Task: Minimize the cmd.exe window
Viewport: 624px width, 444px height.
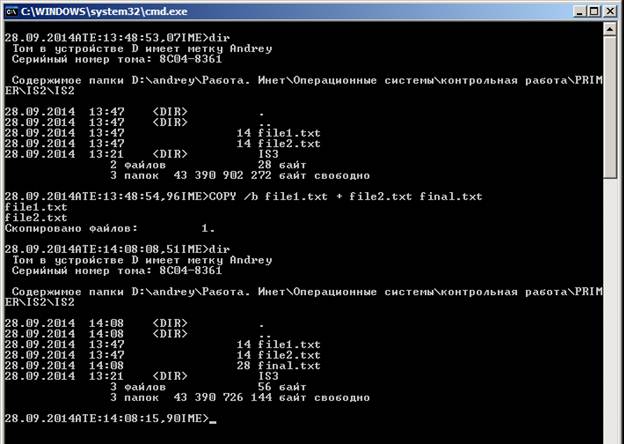Action: click(580, 11)
